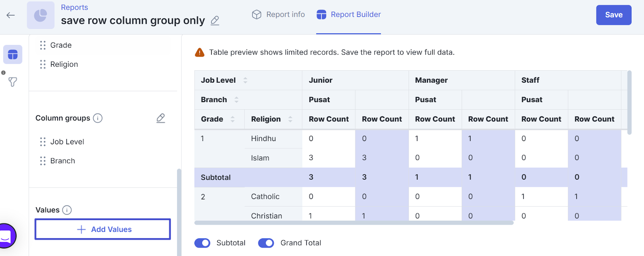Edit the report title with pencil icon

point(215,20)
